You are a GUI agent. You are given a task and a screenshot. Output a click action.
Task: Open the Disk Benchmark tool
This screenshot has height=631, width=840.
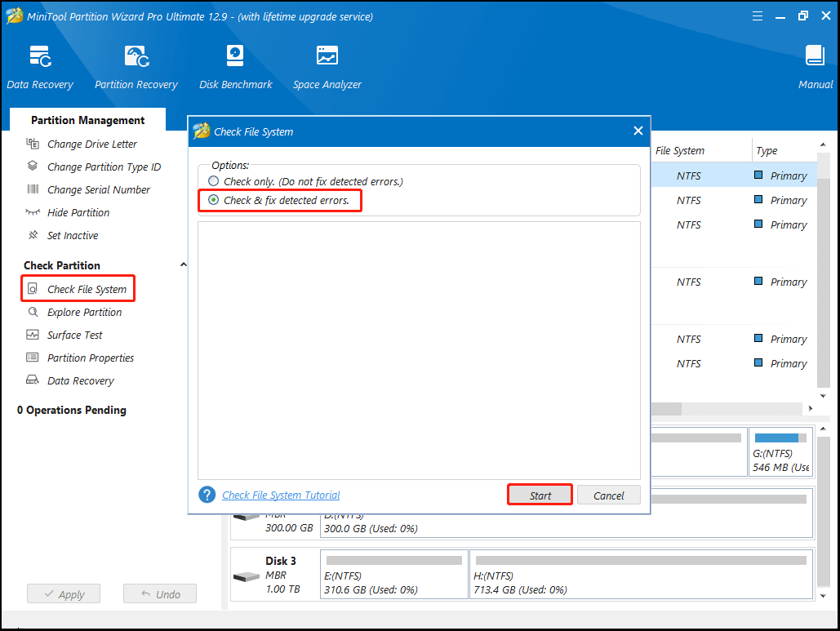[235, 65]
